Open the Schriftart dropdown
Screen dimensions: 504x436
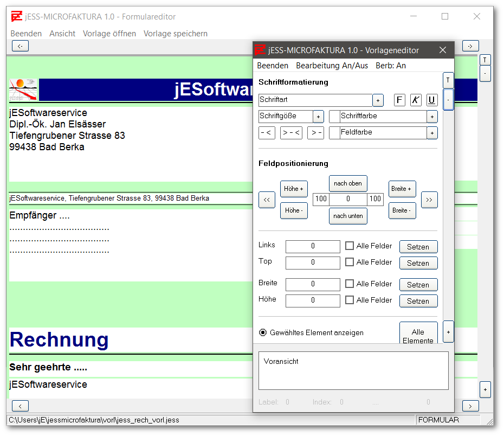pyautogui.click(x=378, y=100)
